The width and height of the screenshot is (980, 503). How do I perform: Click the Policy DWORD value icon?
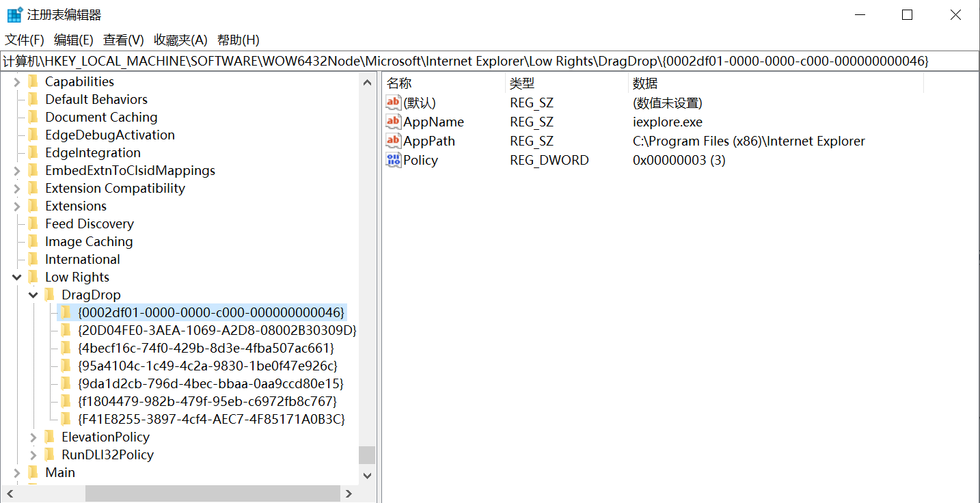click(x=394, y=160)
